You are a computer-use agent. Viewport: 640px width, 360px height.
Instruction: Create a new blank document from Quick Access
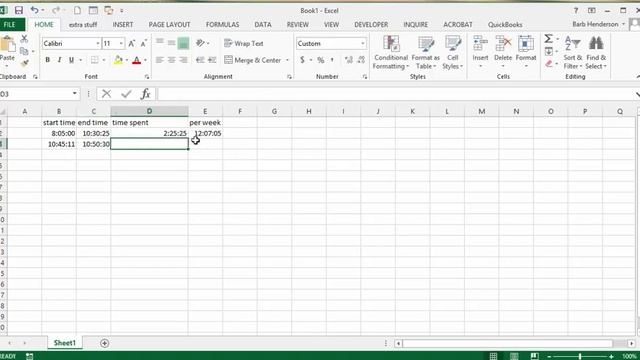click(77, 11)
